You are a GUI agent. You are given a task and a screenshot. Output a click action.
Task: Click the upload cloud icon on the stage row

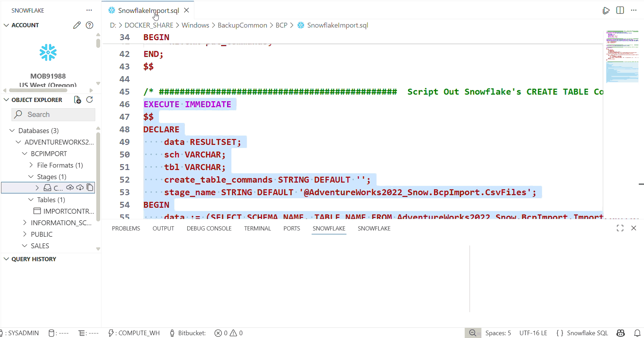pos(70,188)
